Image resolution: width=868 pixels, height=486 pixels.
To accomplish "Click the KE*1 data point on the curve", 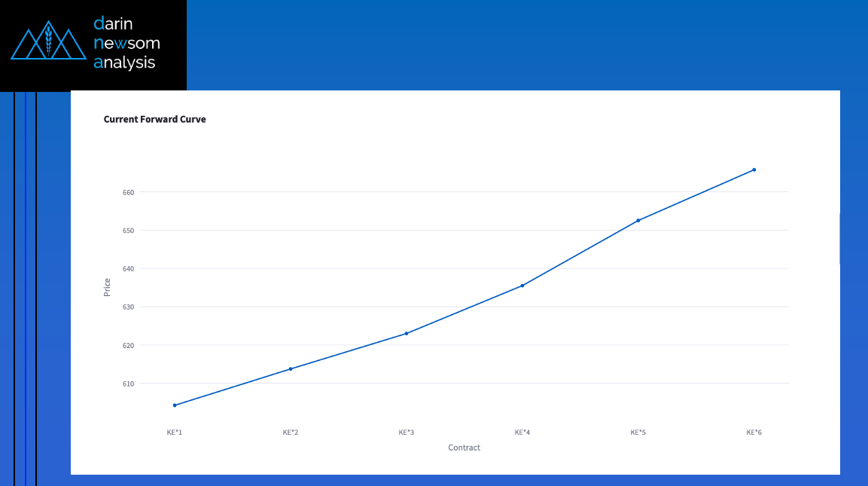I will pyautogui.click(x=175, y=405).
